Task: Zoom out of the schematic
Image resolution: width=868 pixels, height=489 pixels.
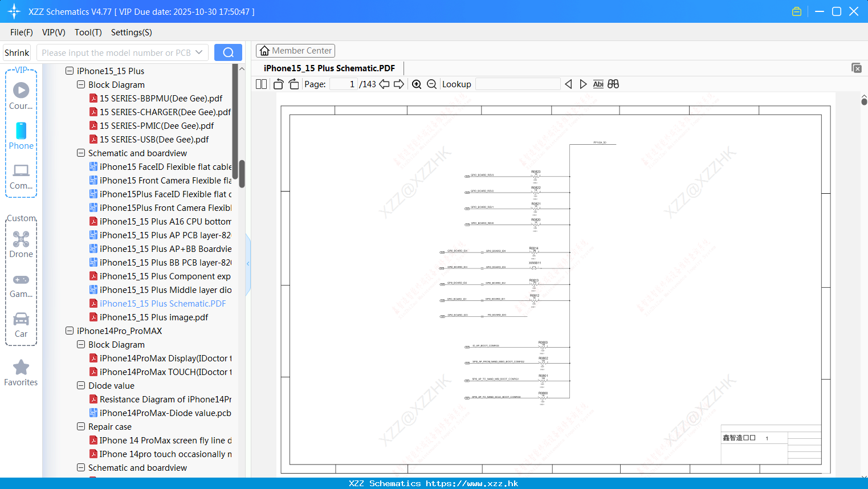Action: [x=432, y=84]
